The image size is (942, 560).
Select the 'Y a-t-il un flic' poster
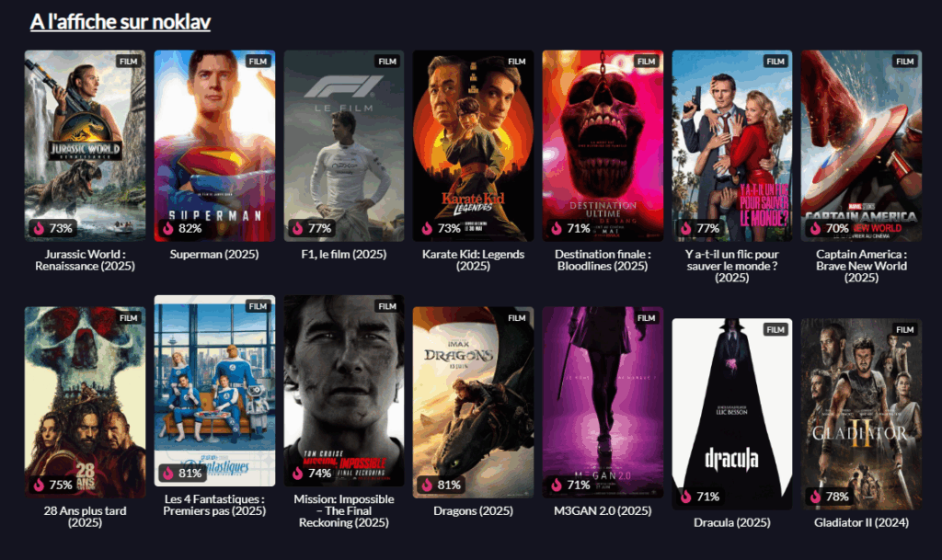tap(731, 146)
